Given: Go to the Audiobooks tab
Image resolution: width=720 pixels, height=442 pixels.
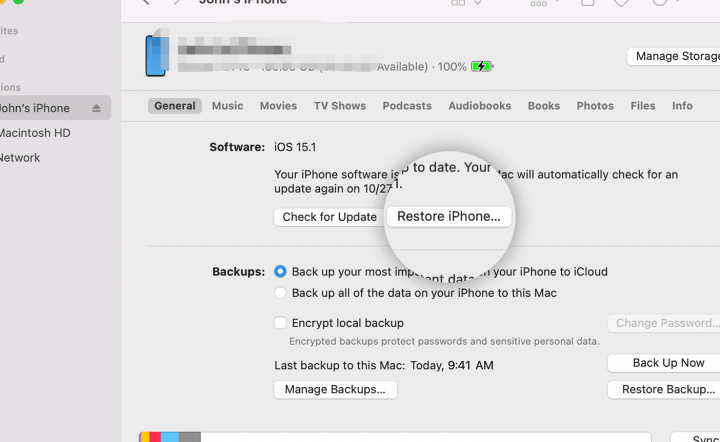Looking at the screenshot, I should [x=479, y=106].
